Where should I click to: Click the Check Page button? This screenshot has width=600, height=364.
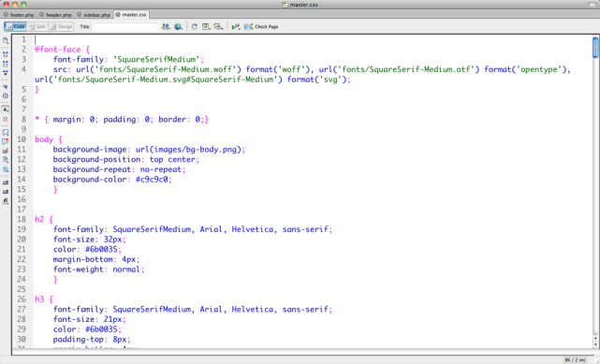point(261,27)
